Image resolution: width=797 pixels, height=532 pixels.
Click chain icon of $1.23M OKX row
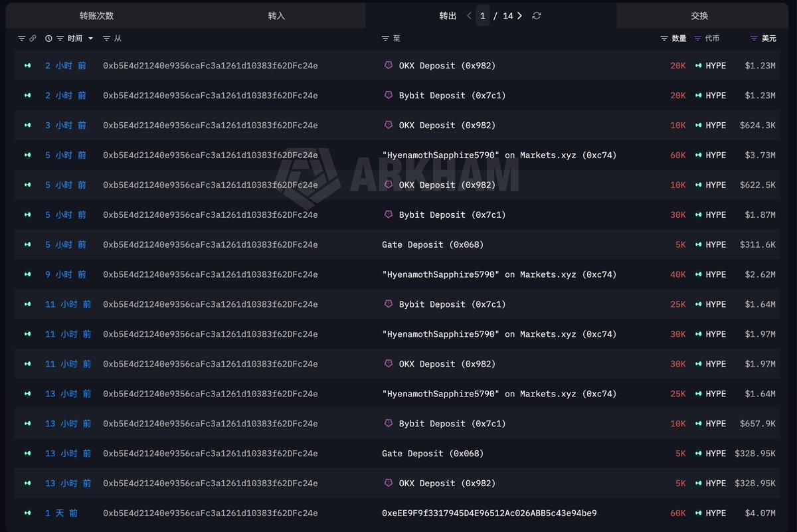pyautogui.click(x=28, y=66)
